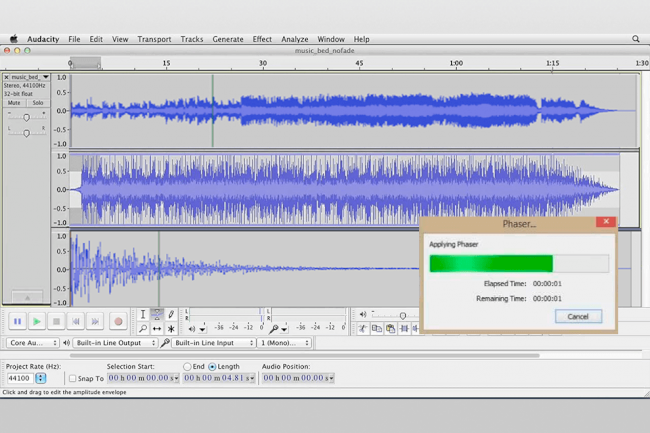Open the Built-in Line Input dropdown
Image resolution: width=650 pixels, height=433 pixels.
coord(212,343)
